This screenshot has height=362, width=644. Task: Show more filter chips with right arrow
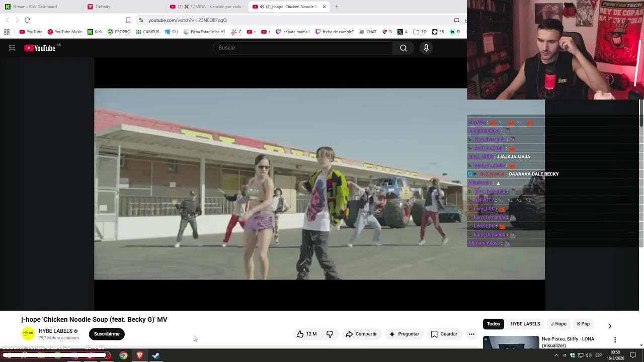tap(610, 326)
